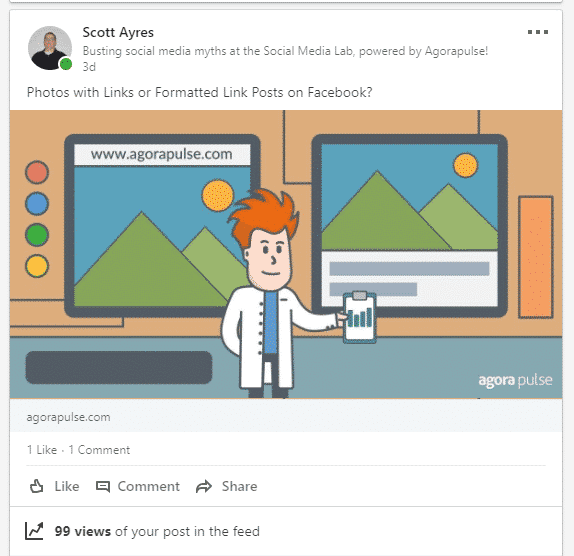Open the three-dot post options menu

(x=538, y=32)
